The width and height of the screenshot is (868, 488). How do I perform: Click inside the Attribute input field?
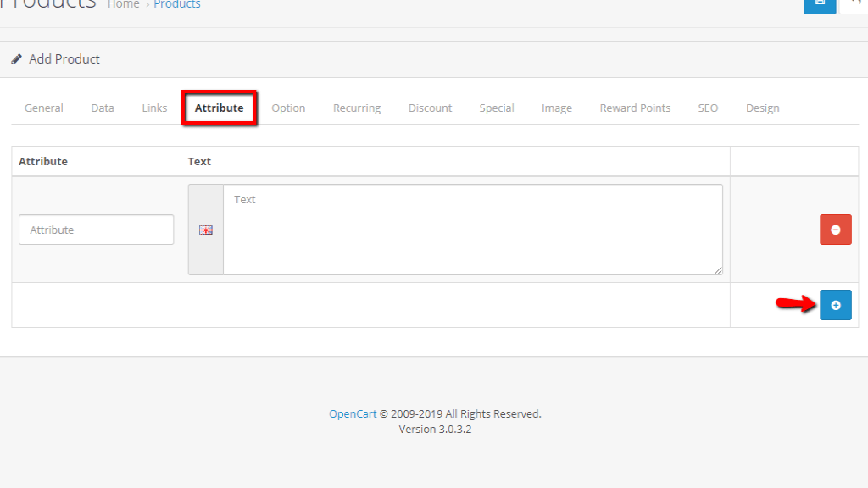pyautogui.click(x=96, y=229)
